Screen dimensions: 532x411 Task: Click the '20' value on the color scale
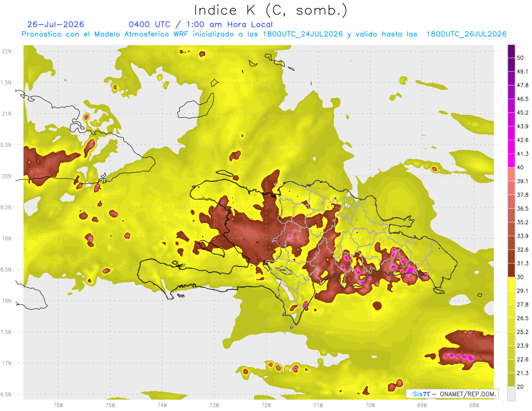520,387
